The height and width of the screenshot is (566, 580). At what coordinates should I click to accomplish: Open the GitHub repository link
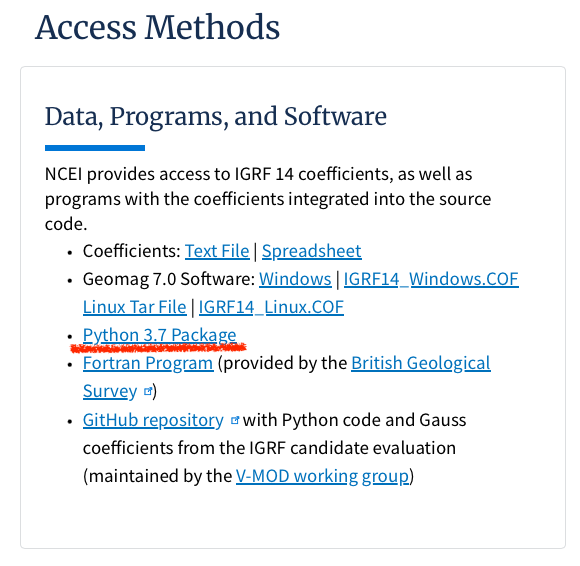tap(153, 420)
